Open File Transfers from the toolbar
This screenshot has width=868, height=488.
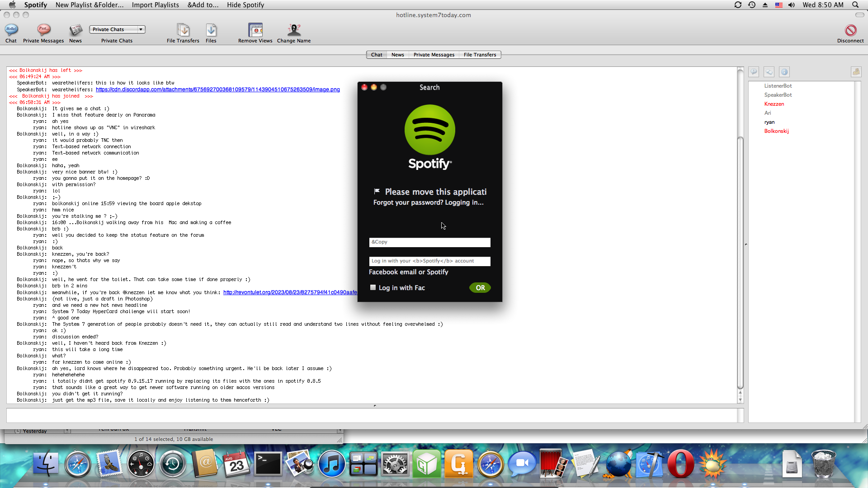(x=183, y=30)
